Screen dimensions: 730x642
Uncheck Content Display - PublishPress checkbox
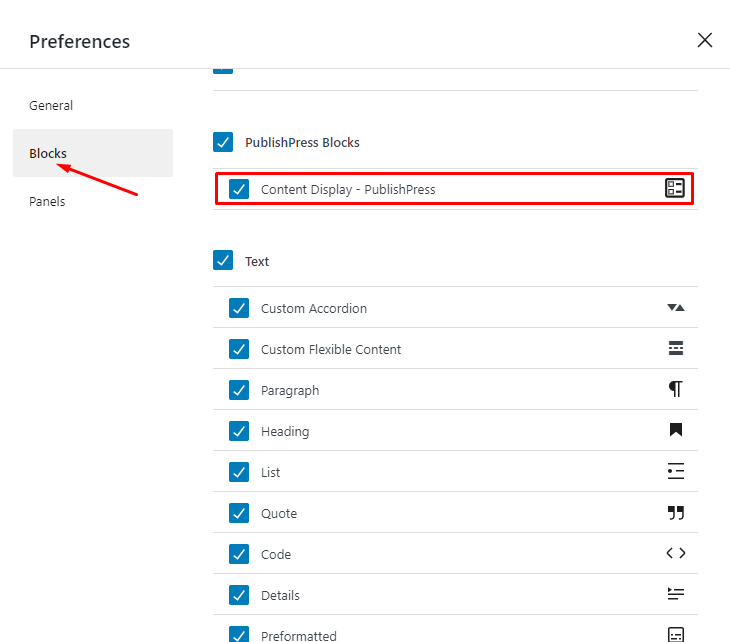tap(239, 189)
